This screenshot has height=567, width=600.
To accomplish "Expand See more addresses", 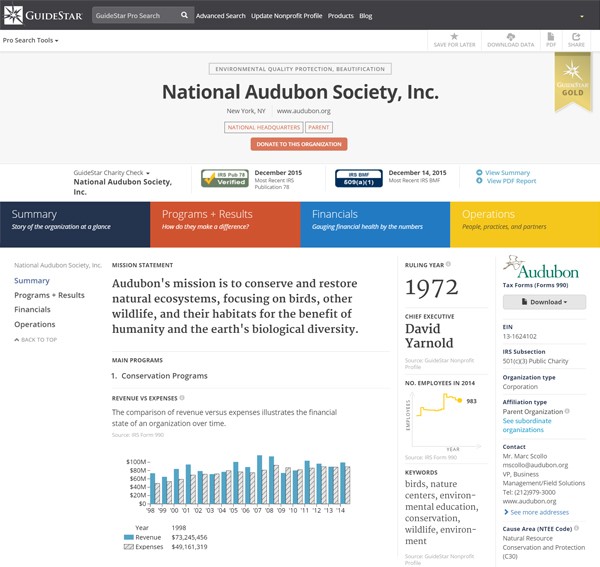I will click(x=536, y=512).
